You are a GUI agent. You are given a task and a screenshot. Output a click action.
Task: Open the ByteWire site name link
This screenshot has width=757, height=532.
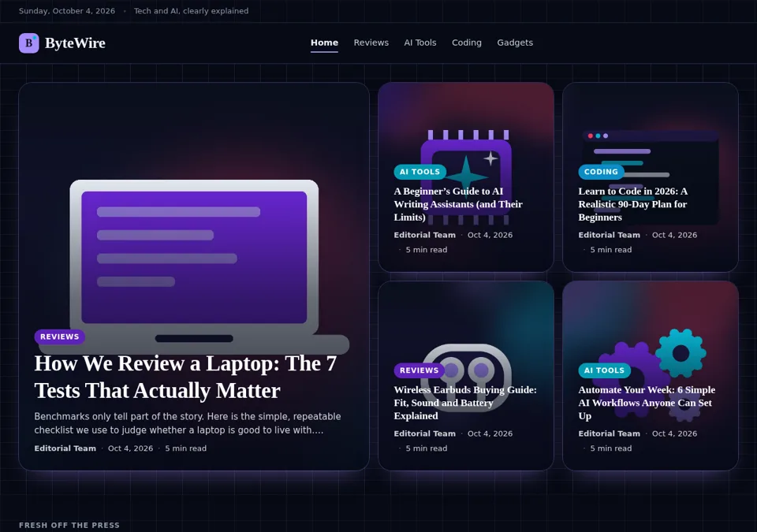point(75,43)
